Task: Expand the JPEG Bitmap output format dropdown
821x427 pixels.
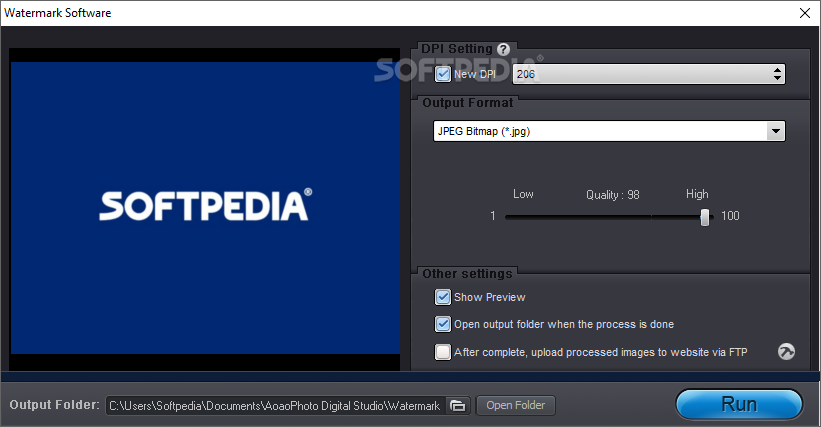Action: (x=775, y=131)
